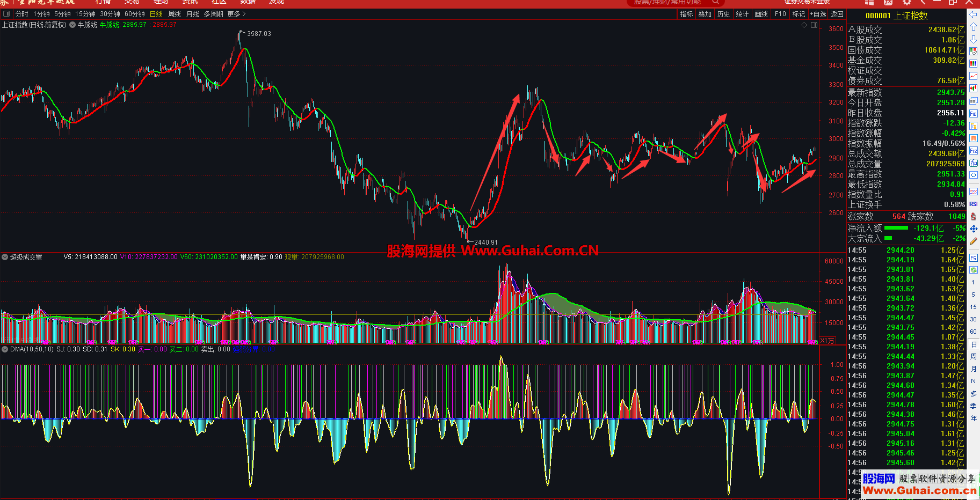
Task: Click the back arrow icon in right sidebar
Action: click(x=973, y=14)
